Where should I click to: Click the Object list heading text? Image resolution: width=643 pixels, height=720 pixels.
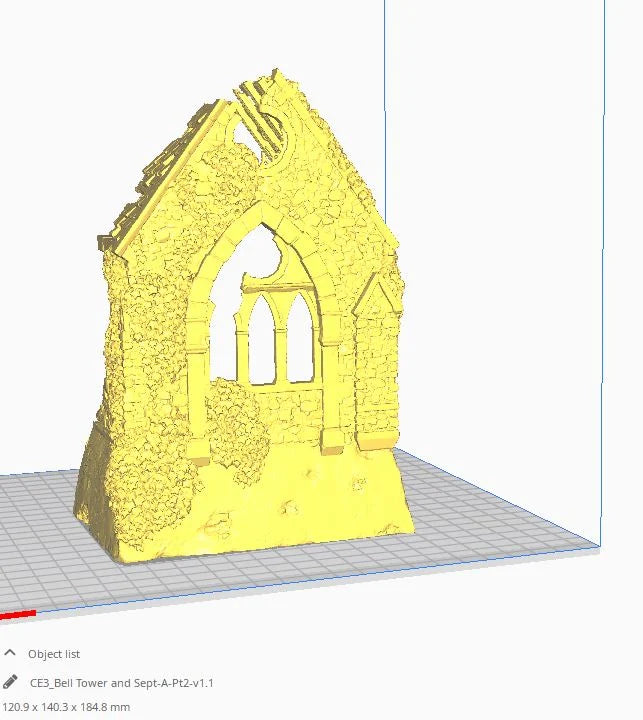tap(54, 654)
